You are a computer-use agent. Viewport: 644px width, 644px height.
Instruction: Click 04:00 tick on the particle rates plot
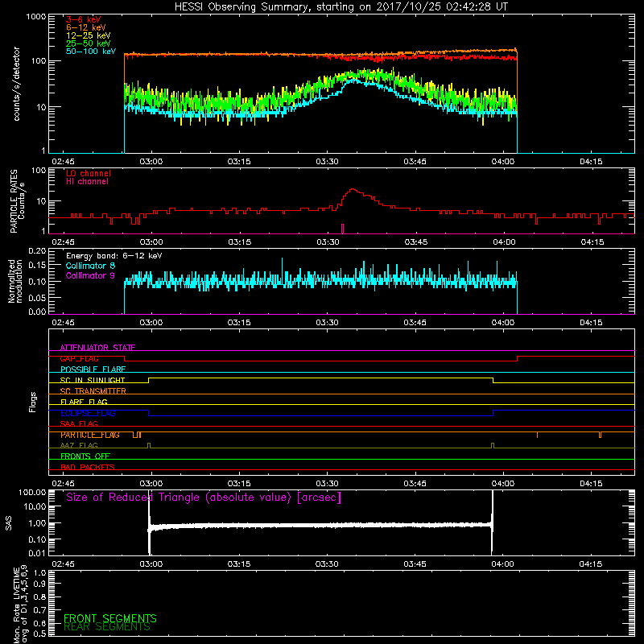click(x=504, y=242)
